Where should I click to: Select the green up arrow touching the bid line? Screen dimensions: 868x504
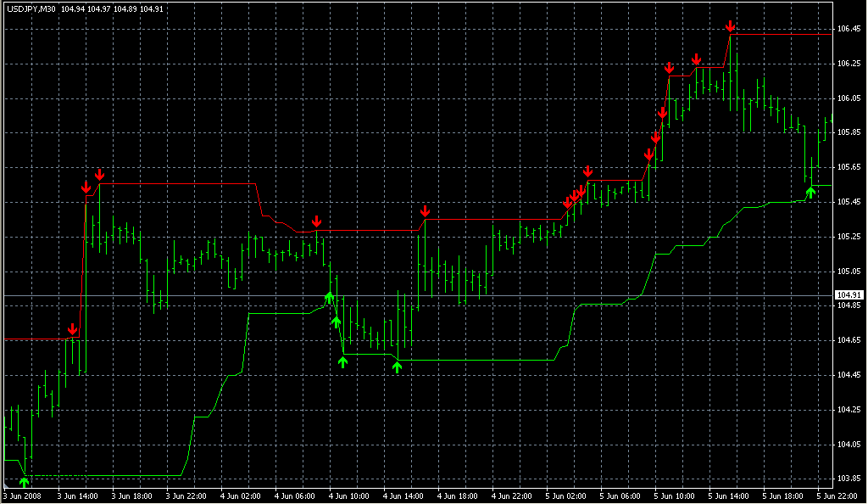click(x=330, y=297)
